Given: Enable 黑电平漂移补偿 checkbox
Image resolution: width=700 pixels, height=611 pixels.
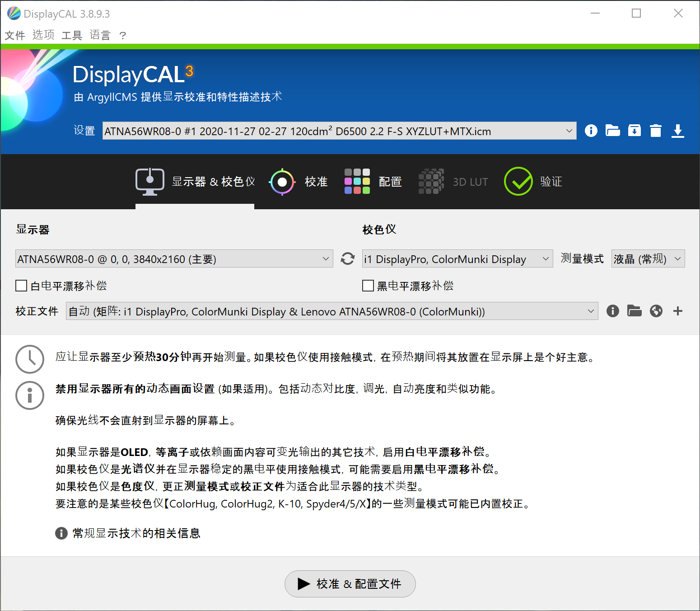Looking at the screenshot, I should point(368,286).
